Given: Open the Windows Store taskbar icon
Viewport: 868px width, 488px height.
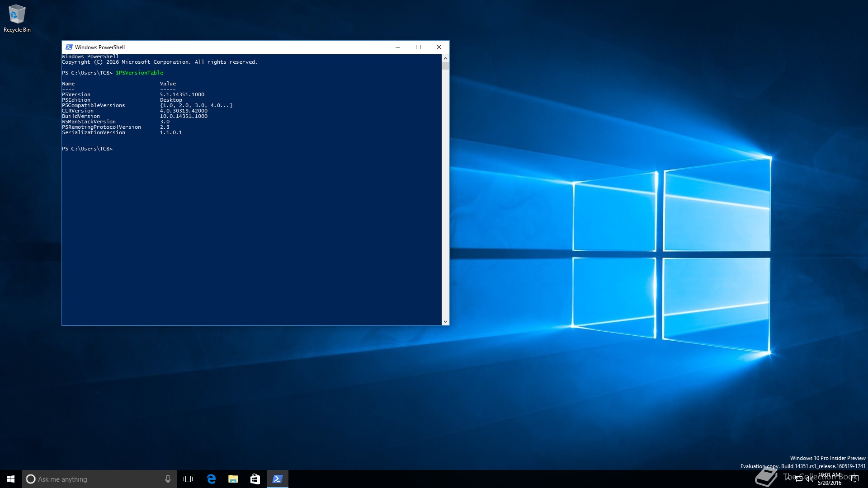Looking at the screenshot, I should tap(255, 479).
